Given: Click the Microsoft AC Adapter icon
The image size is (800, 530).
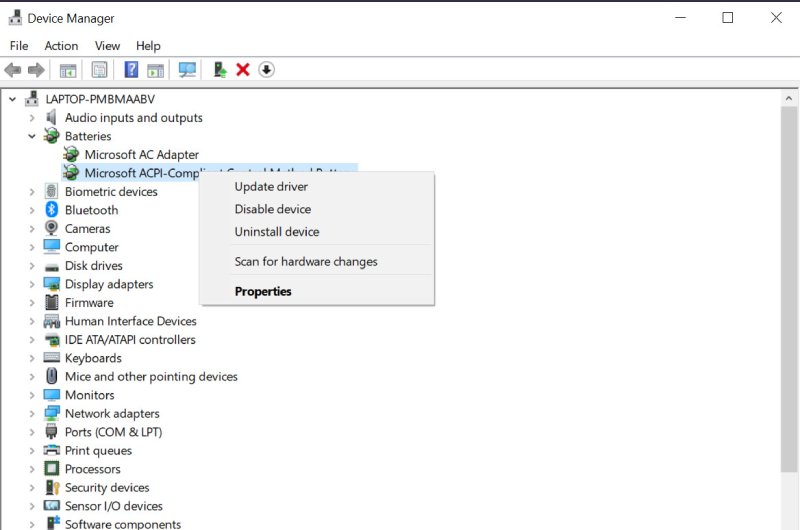Looking at the screenshot, I should tap(71, 154).
